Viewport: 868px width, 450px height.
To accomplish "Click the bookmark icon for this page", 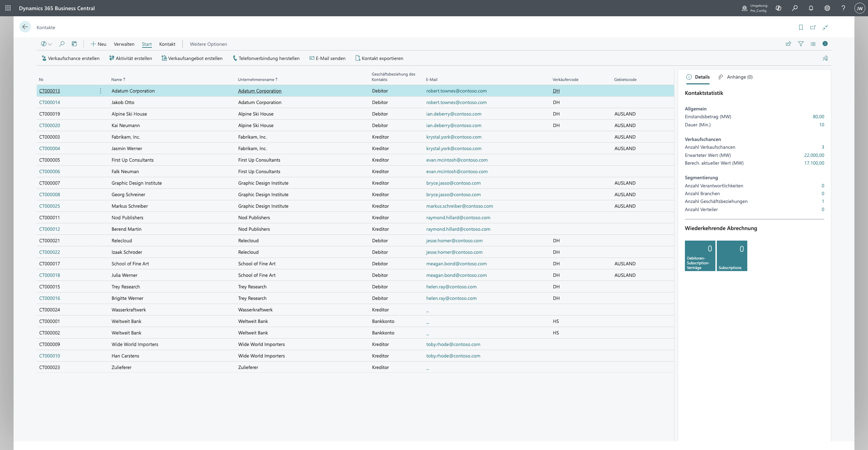I will [801, 27].
